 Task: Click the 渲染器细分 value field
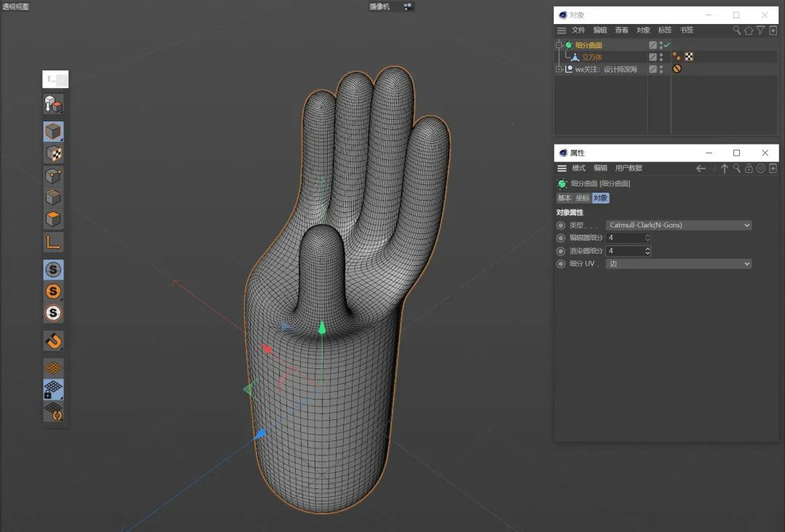click(625, 251)
